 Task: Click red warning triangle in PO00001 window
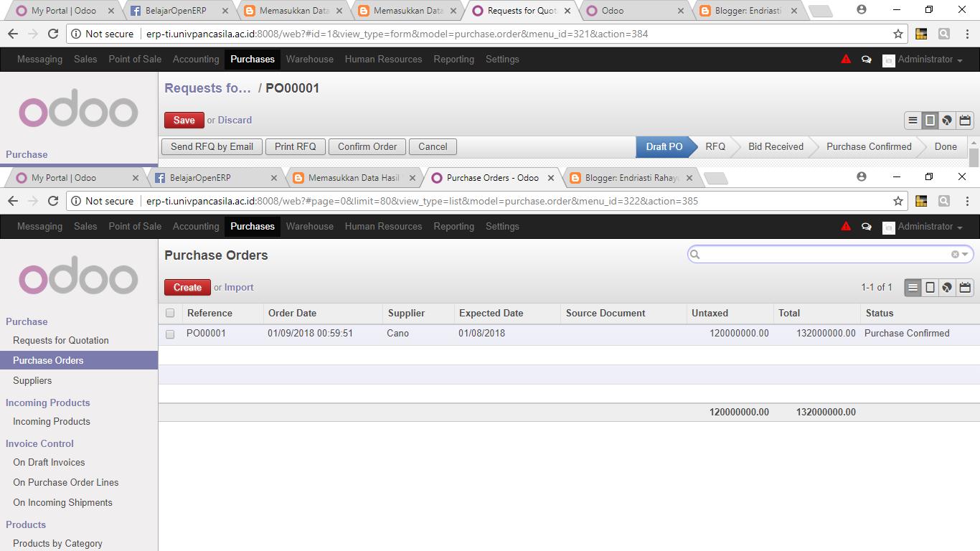[846, 60]
